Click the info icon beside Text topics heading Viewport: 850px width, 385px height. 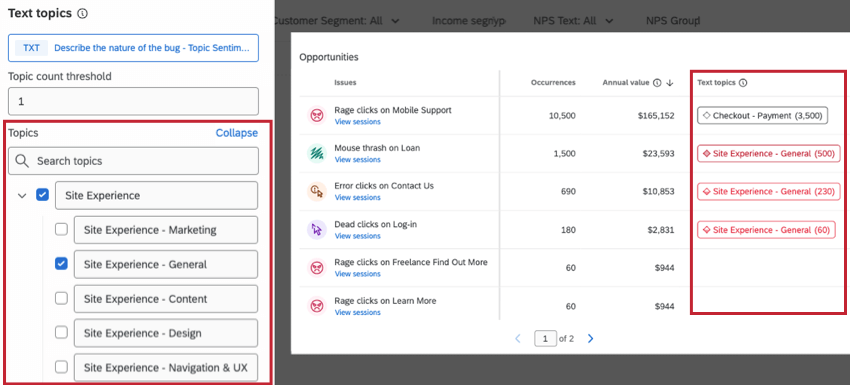[82, 14]
